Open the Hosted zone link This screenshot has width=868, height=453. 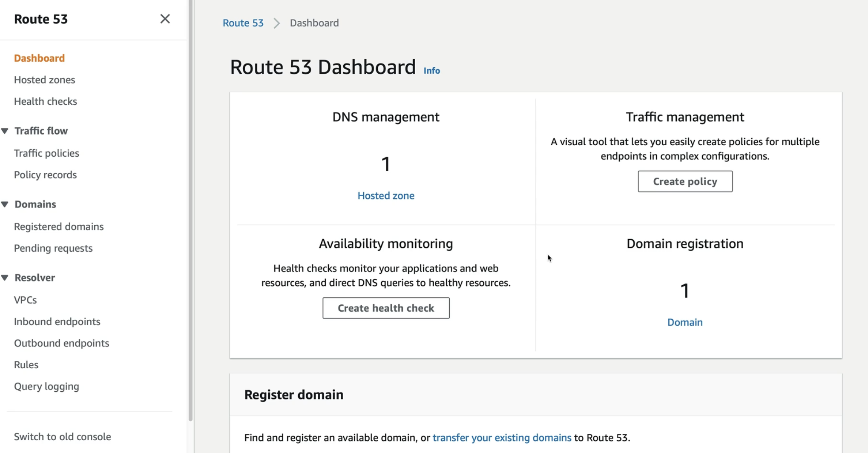pyautogui.click(x=386, y=195)
